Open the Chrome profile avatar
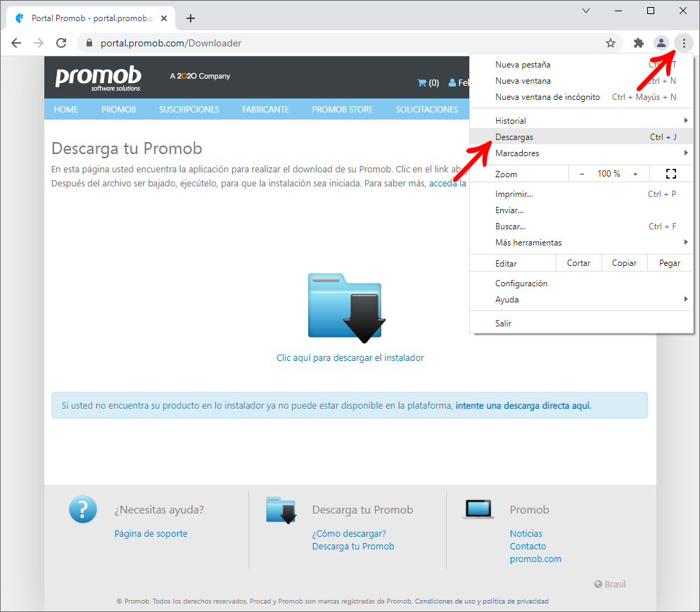 [661, 43]
